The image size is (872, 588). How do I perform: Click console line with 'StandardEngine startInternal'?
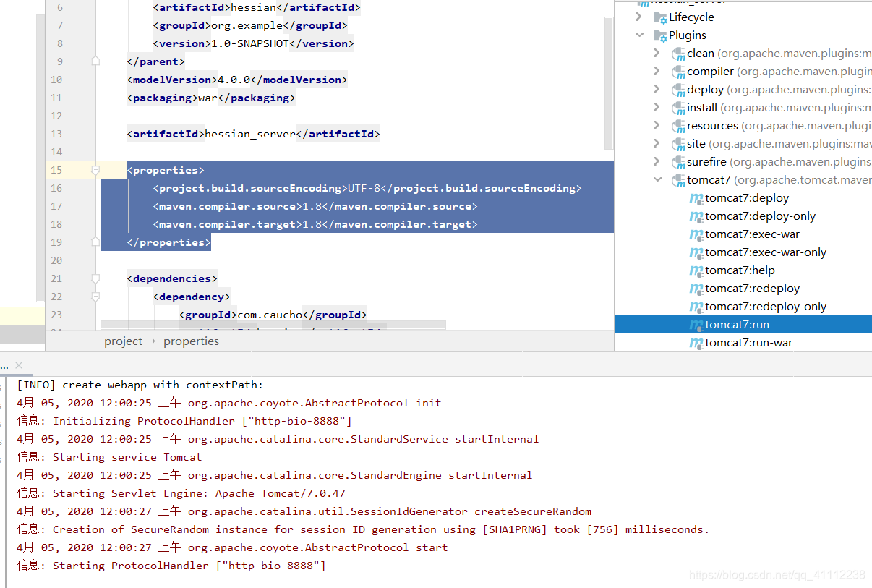pyautogui.click(x=275, y=475)
